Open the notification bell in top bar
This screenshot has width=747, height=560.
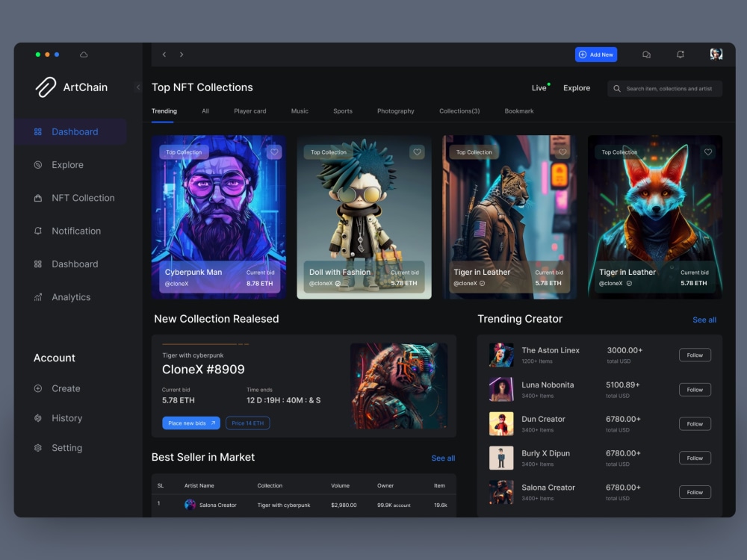click(681, 55)
